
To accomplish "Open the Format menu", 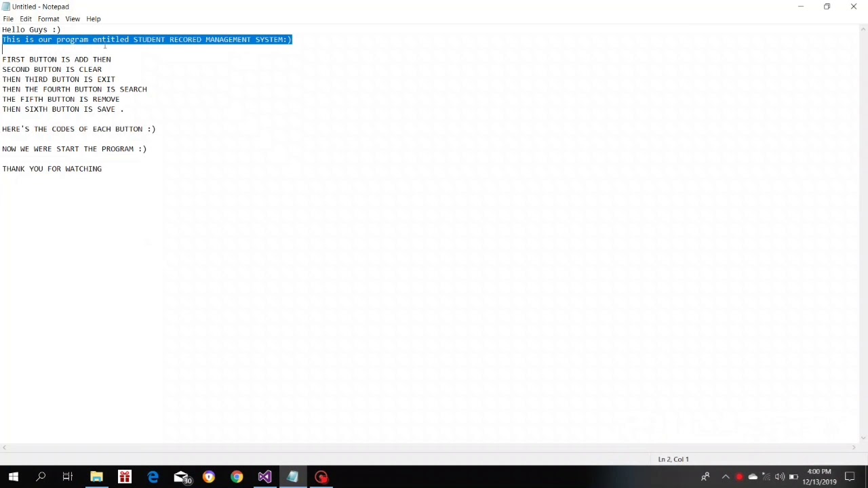I will tap(48, 19).
